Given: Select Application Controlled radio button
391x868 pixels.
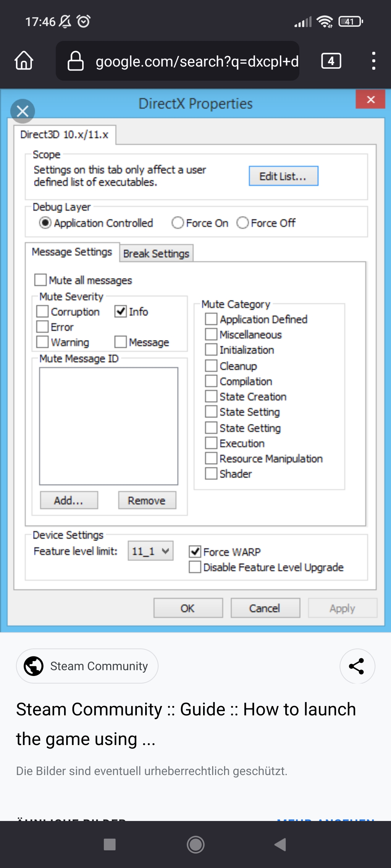Looking at the screenshot, I should point(45,223).
